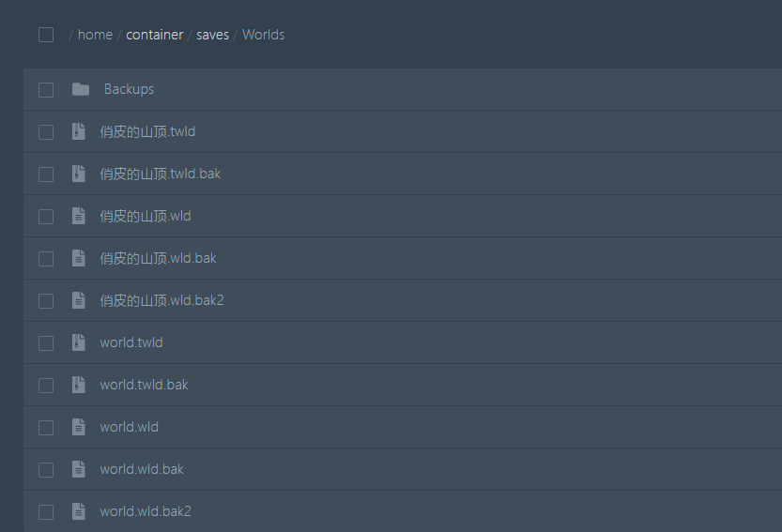Mark the world.twld.bak checkbox
Image resolution: width=782 pixels, height=532 pixels.
click(46, 385)
